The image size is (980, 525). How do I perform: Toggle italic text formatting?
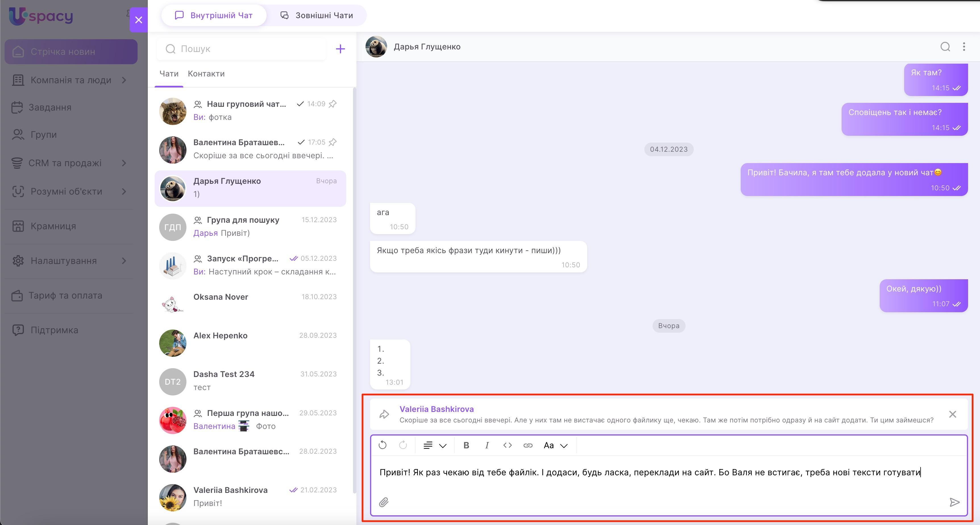(487, 445)
